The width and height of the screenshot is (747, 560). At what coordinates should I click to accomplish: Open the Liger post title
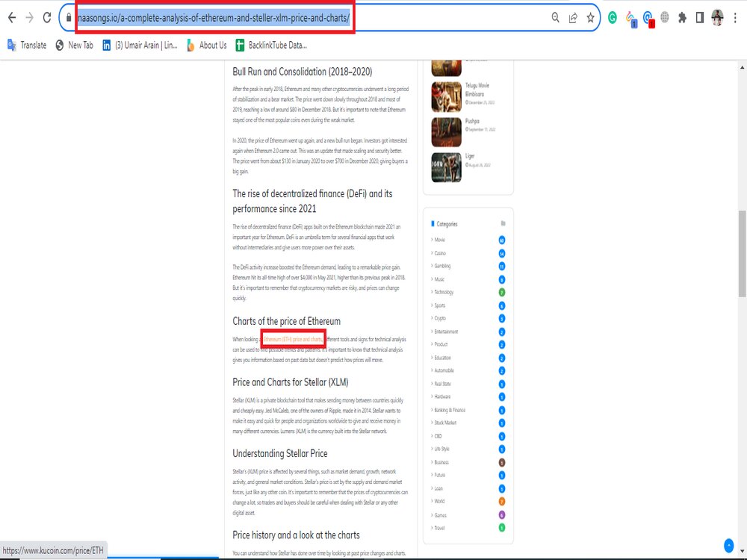pos(470,156)
